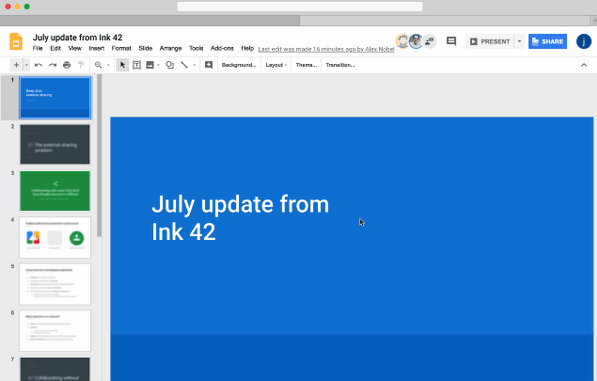Click the undo arrow icon

tap(38, 65)
